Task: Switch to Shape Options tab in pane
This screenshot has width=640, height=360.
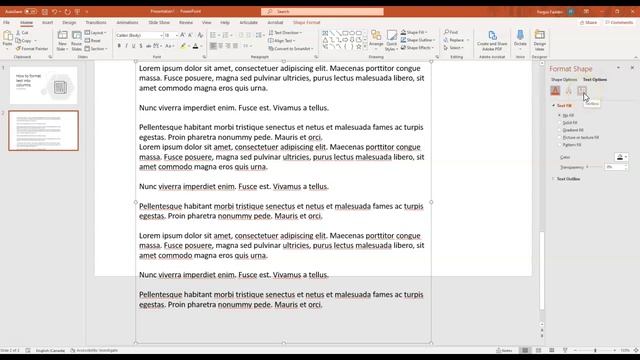Action: [x=564, y=80]
